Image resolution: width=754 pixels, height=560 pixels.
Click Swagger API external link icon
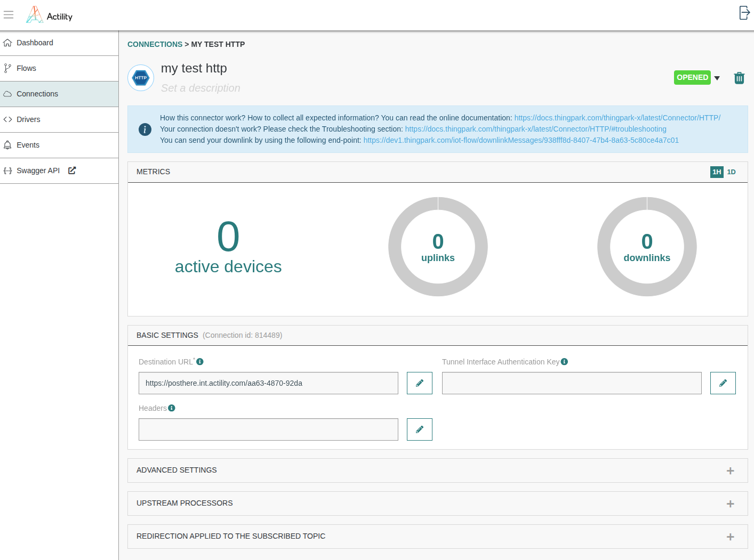click(x=72, y=171)
